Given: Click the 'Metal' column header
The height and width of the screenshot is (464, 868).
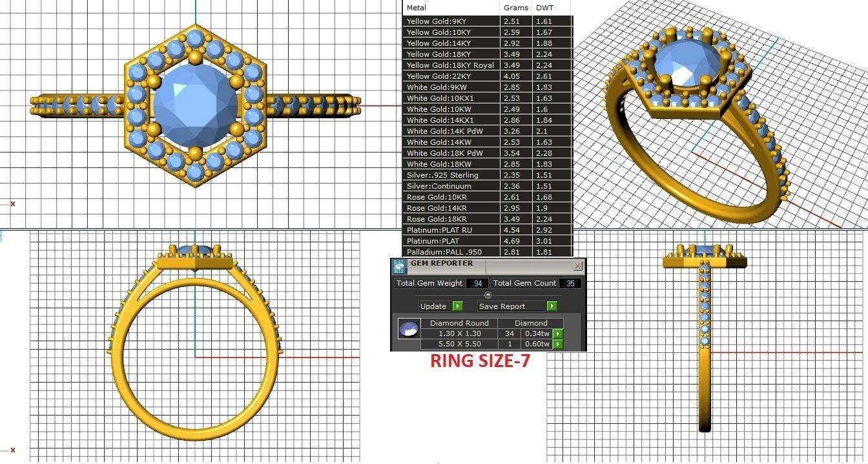Looking at the screenshot, I should point(416,8).
